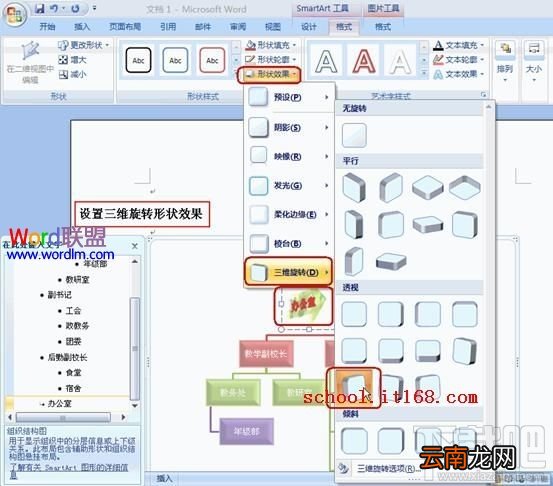Open 形状轮廓 dropdown

click(271, 60)
